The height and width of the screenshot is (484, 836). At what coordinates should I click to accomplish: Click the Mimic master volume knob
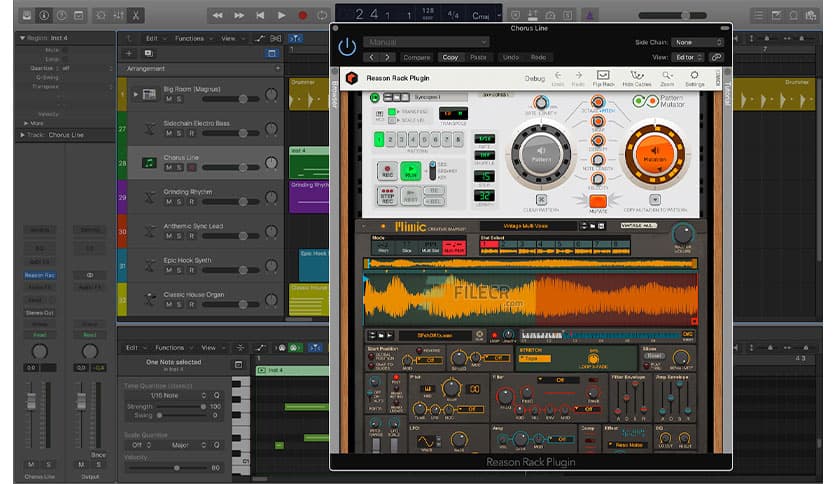tap(682, 233)
